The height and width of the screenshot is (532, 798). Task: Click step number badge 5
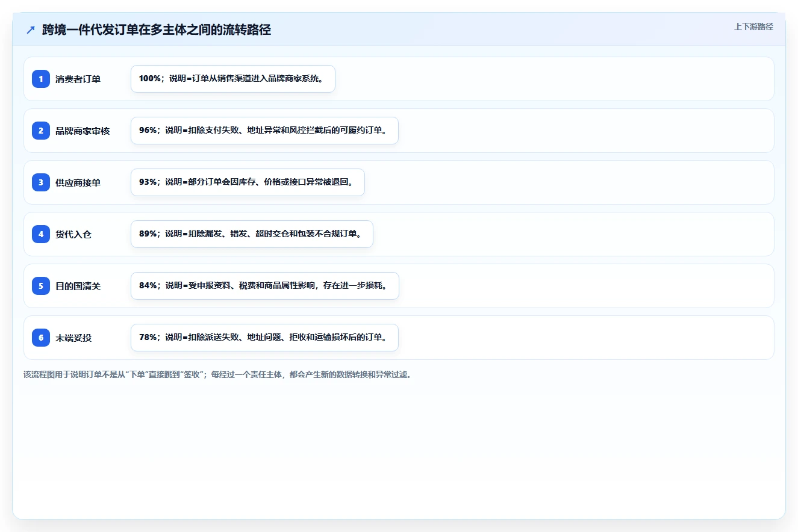pyautogui.click(x=41, y=286)
